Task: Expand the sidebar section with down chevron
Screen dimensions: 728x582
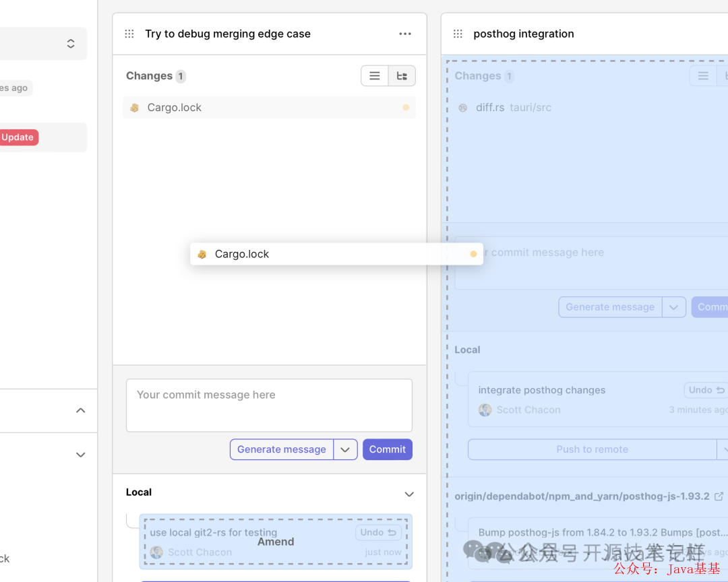Action: 80,455
